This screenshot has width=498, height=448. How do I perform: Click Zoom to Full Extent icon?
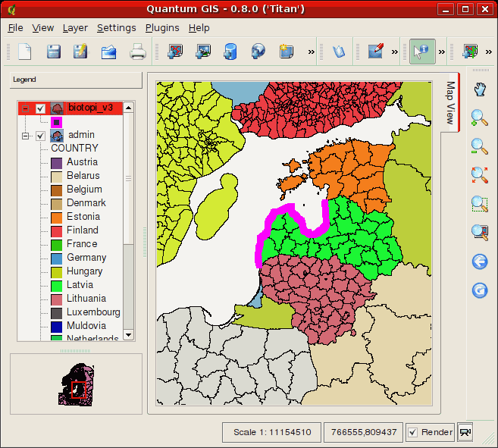point(480,175)
